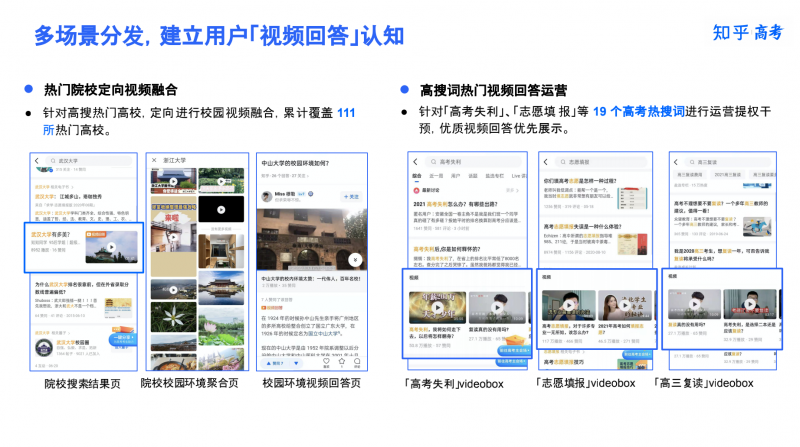The image size is (800, 447).
Task: Play the top-left video in 浙江大学 gallery
Action: tap(173, 181)
